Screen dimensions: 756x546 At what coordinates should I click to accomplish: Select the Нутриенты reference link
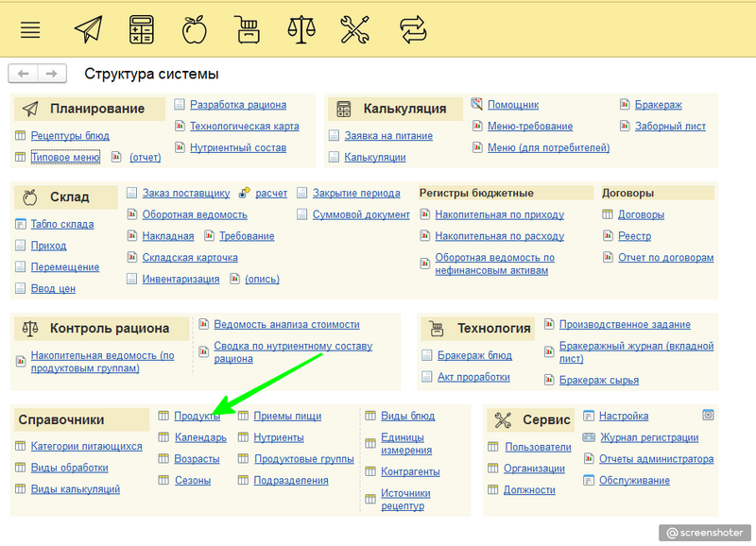[x=279, y=437]
